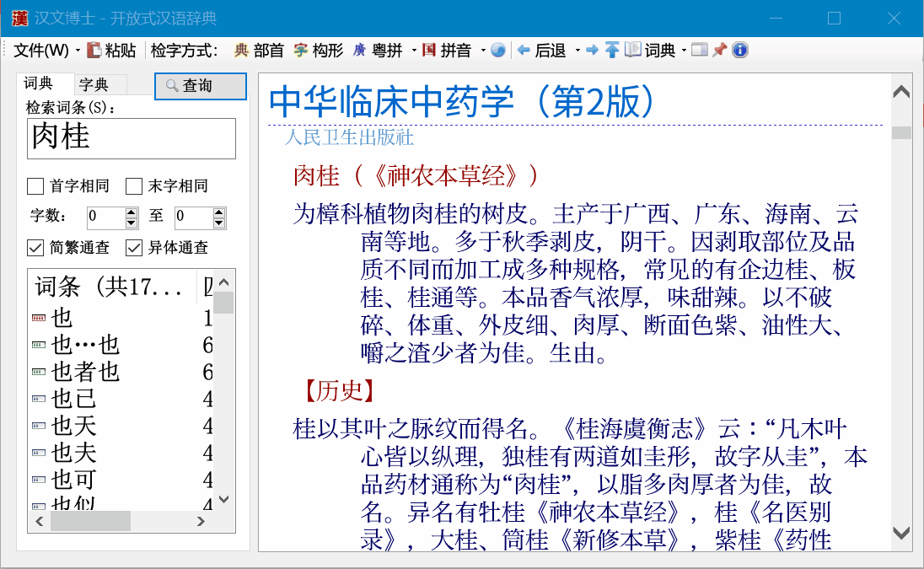The width and height of the screenshot is (924, 569).
Task: Click the red heading 肉桂（《神农本草经》）
Action: point(416,176)
